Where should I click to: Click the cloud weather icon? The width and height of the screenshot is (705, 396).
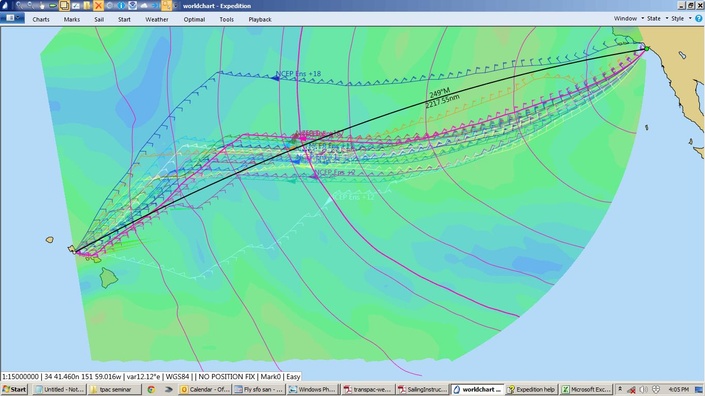(x=144, y=5)
